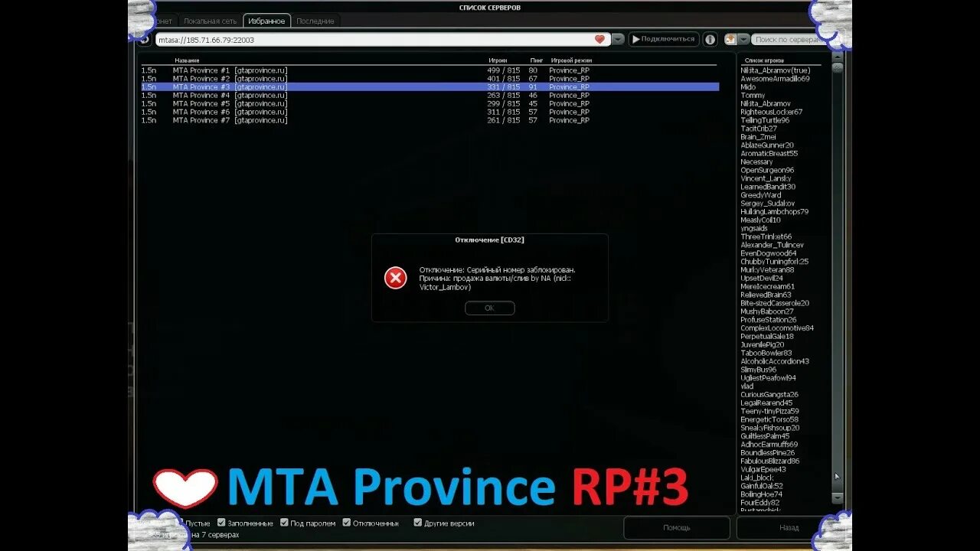Click player MushyBaboon27 in list
The image size is (980, 551).
(767, 311)
